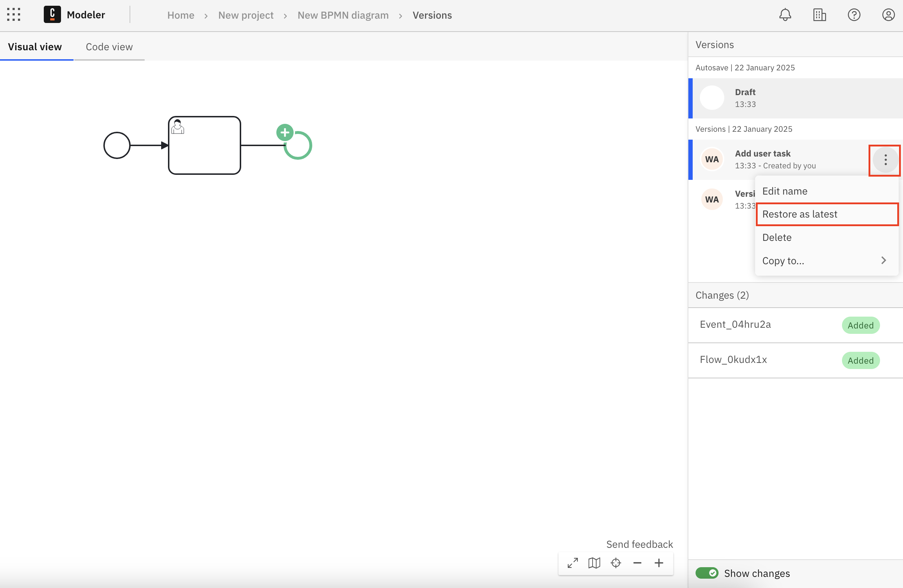This screenshot has width=903, height=588.
Task: Select the change row Event_04hru2a
Action: (795, 325)
